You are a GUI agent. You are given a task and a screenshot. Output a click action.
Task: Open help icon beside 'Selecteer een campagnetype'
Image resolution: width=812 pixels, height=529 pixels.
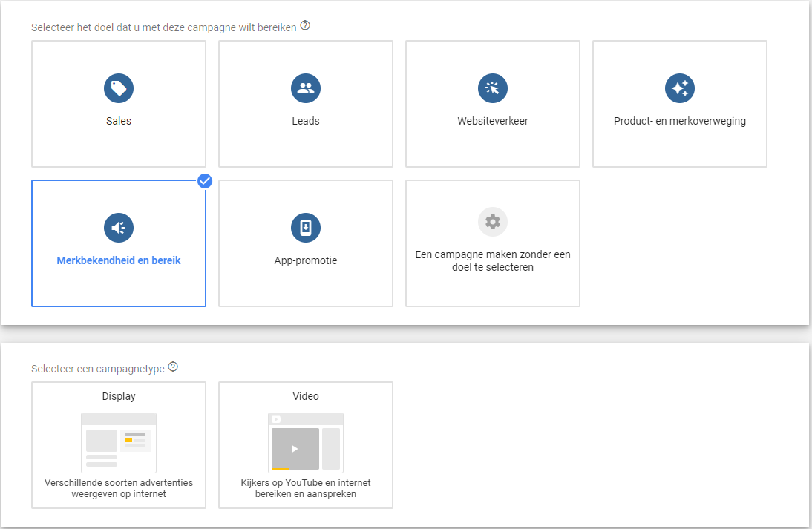point(174,367)
